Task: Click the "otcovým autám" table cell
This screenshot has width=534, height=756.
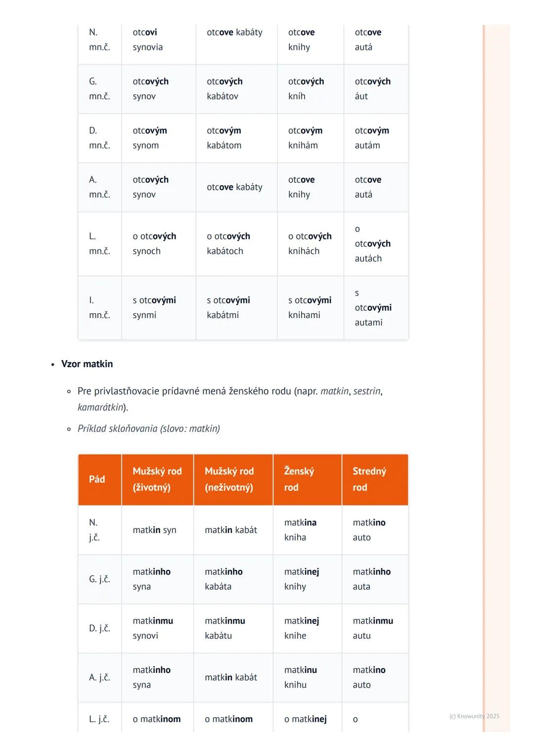Action: pos(372,138)
